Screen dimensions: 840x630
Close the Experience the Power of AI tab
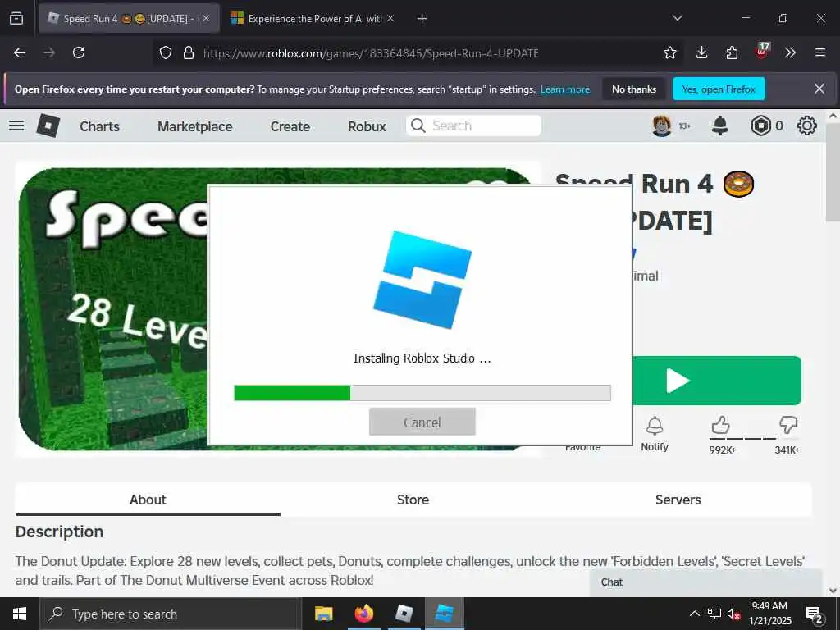tap(390, 19)
